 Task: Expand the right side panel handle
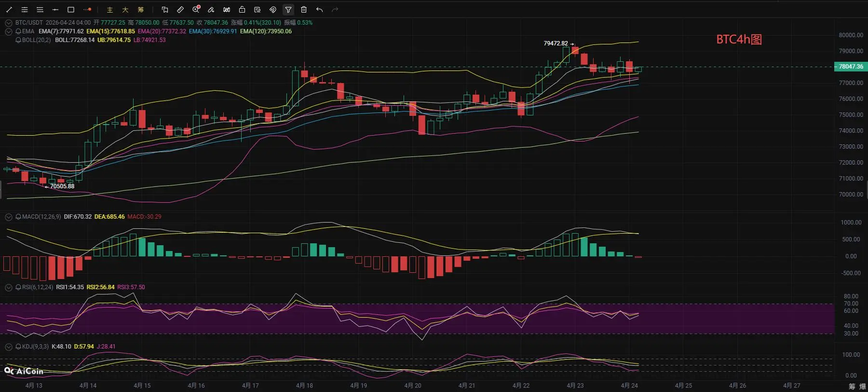pos(867,190)
